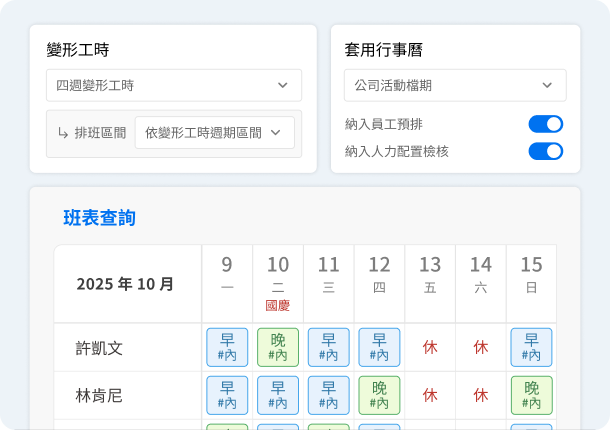Click 許凱文's day-off mark on the 14th
The height and width of the screenshot is (430, 610).
point(481,347)
